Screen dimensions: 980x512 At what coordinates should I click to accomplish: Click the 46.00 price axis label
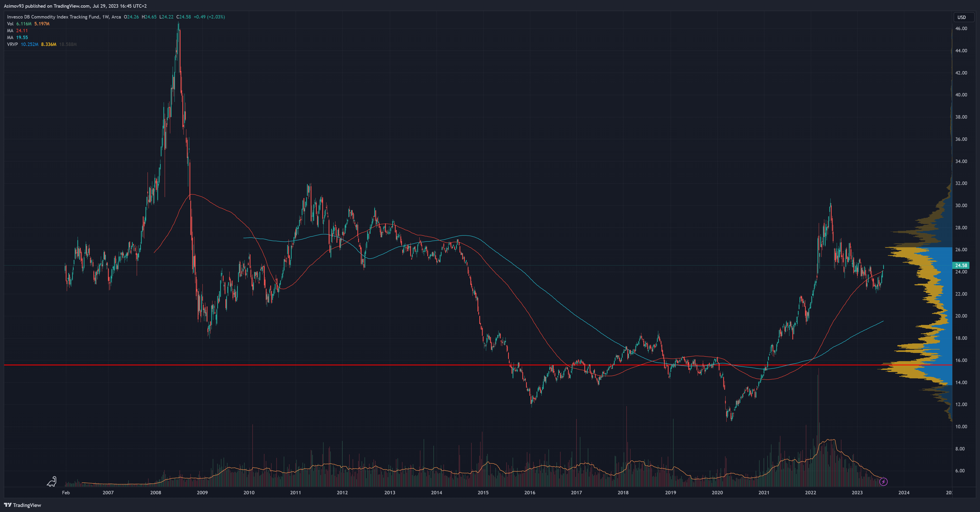pos(961,29)
